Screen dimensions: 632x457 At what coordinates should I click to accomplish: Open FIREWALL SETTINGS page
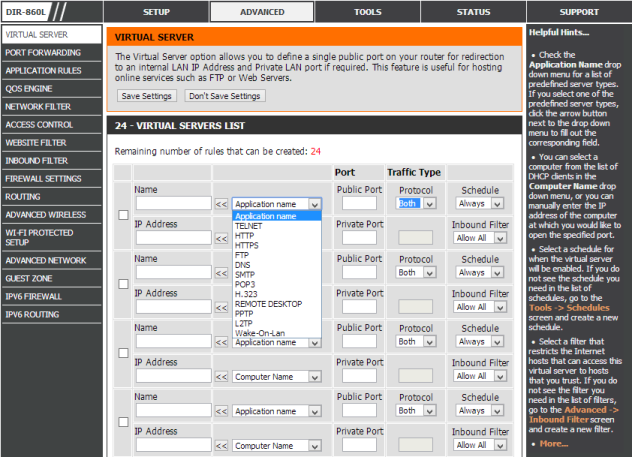tap(52, 179)
